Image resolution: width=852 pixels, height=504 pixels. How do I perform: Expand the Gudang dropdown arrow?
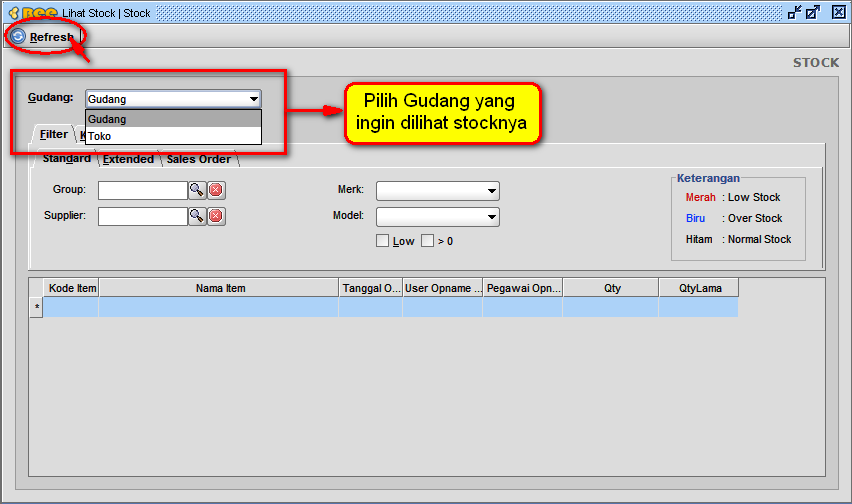pyautogui.click(x=254, y=99)
